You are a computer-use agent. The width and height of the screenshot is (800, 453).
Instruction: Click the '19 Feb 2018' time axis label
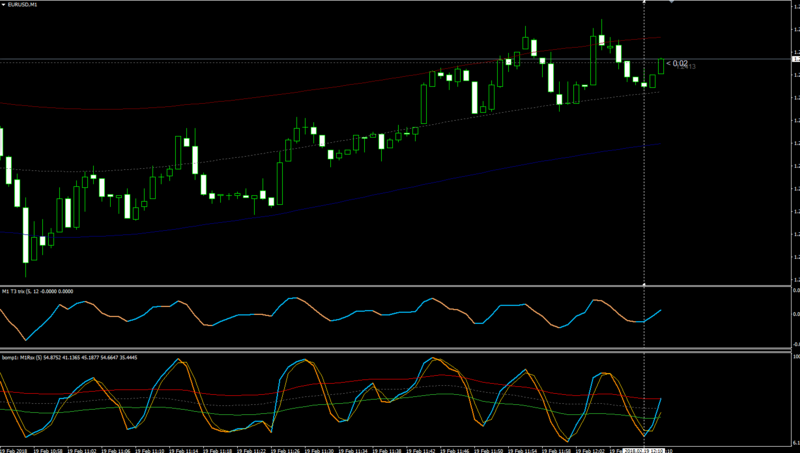click(14, 450)
